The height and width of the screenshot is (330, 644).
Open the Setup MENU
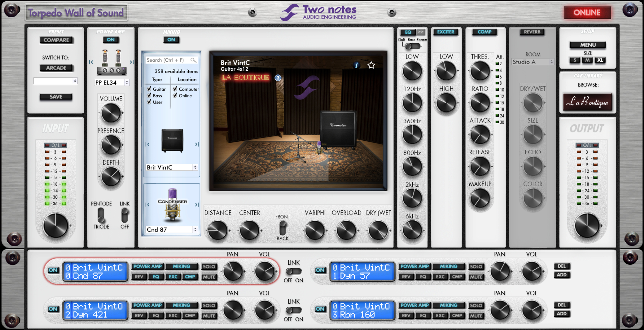click(588, 45)
